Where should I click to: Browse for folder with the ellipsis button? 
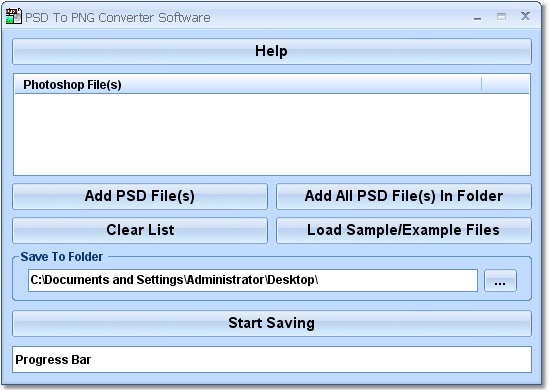click(x=500, y=280)
